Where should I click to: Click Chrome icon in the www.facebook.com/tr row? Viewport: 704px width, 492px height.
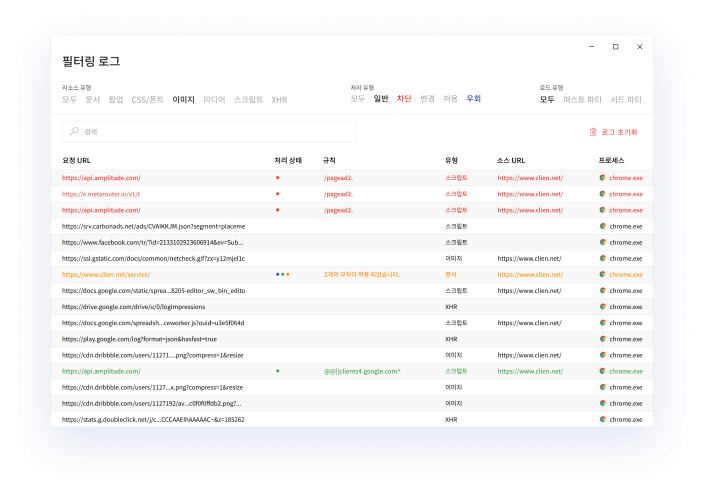(x=603, y=242)
